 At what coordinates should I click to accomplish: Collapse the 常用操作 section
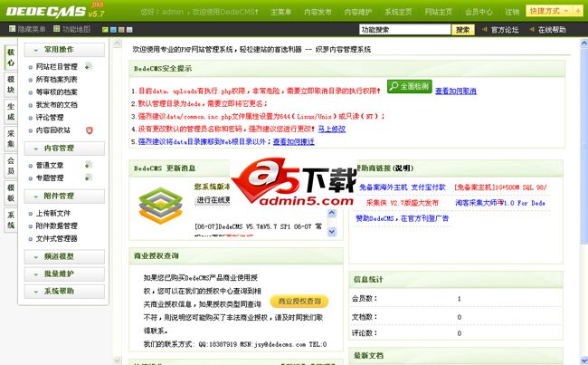(64, 50)
